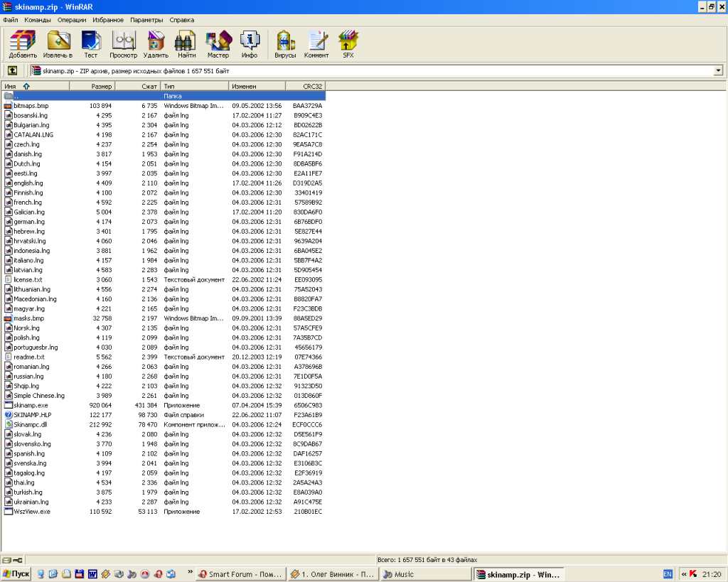Select the slovensko.lng file
728x582 pixels.
[x=164, y=443]
